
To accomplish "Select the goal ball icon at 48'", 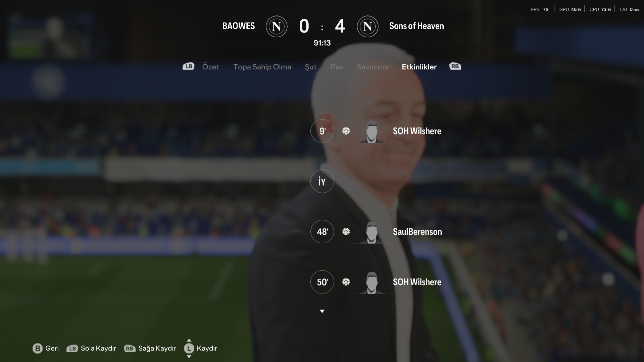I will [x=346, y=231].
